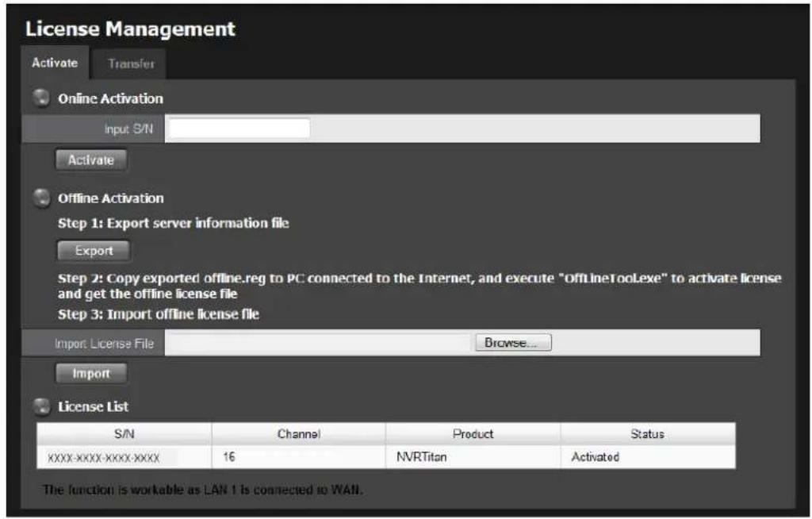Click the Status column header
The height and width of the screenshot is (519, 812).
point(648,434)
